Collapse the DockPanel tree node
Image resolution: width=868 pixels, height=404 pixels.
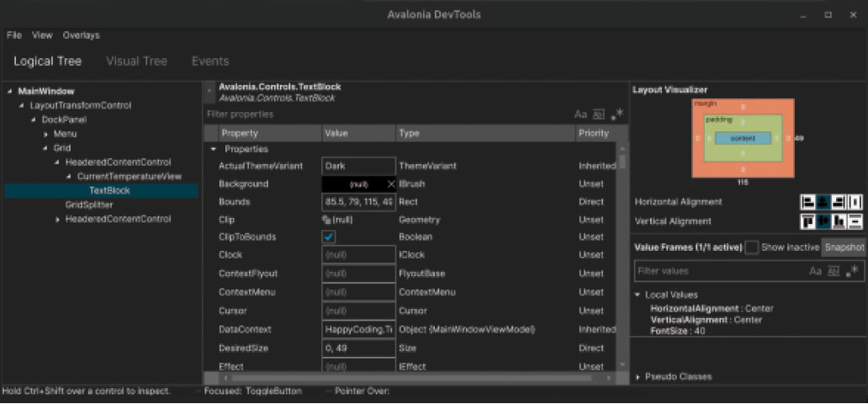33,120
